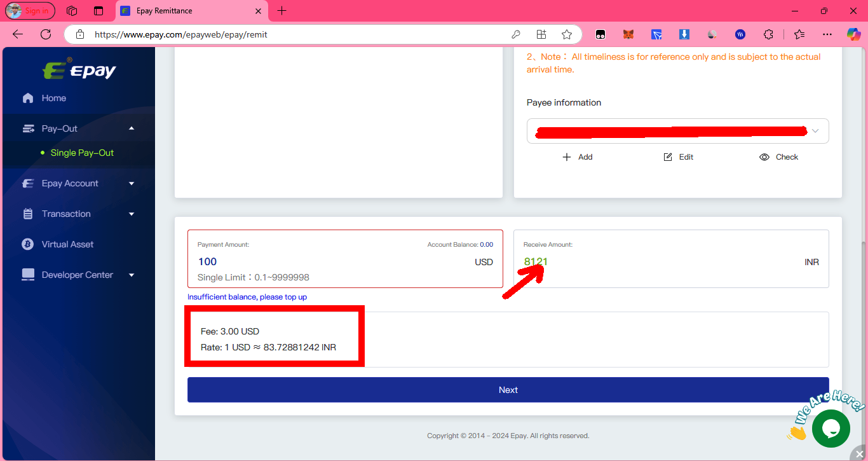Collapse the Pay-Out menu arrow

132,128
